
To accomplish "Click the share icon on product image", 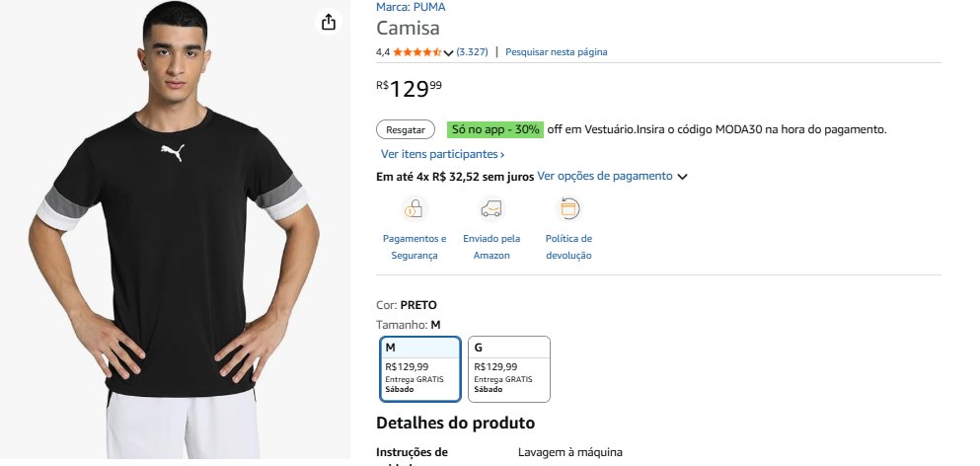I will point(329,23).
